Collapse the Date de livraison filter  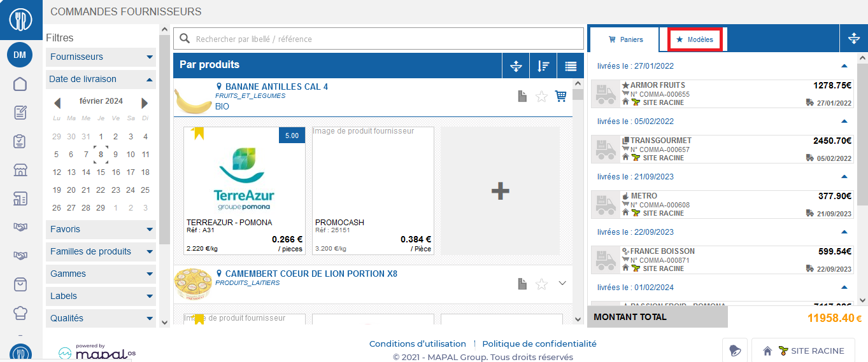tap(101, 80)
